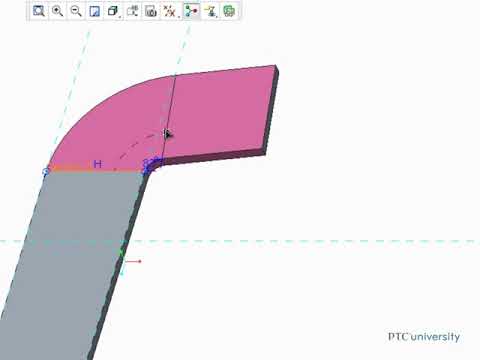Click the Refit view icon
The height and width of the screenshot is (360, 480).
[39, 11]
